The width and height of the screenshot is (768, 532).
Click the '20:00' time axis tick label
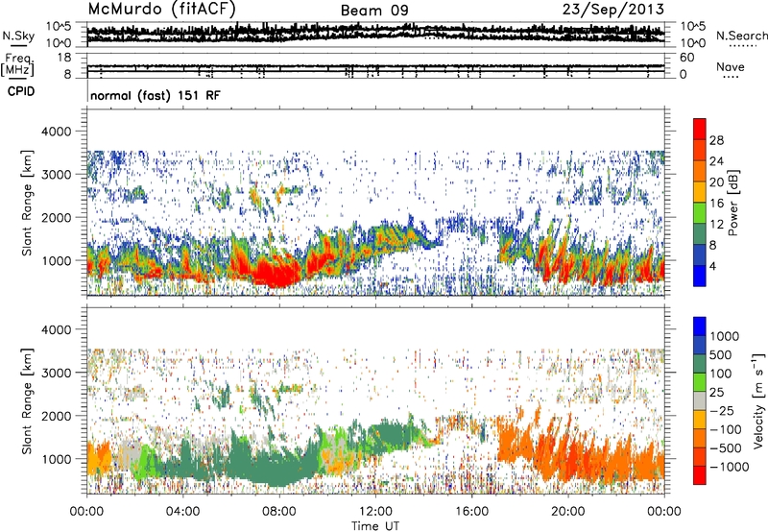click(x=567, y=512)
